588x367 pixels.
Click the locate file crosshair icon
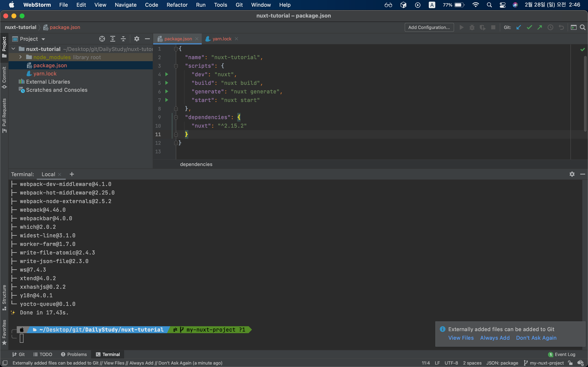pyautogui.click(x=102, y=39)
